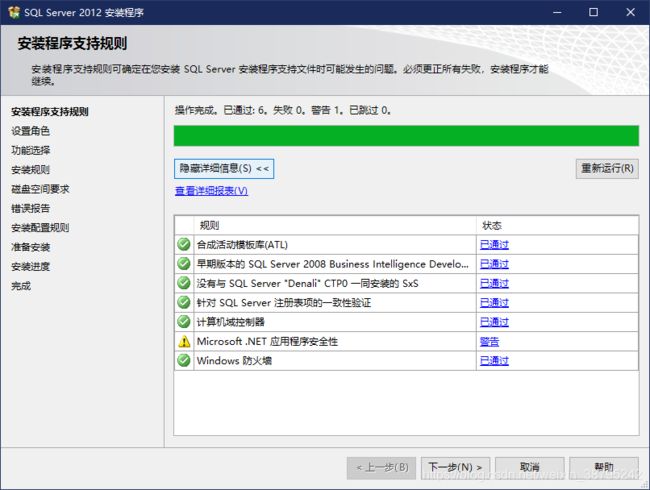
Task: Click rule text 针对 SQL Server 注册表项的一致性验证
Action: [284, 303]
